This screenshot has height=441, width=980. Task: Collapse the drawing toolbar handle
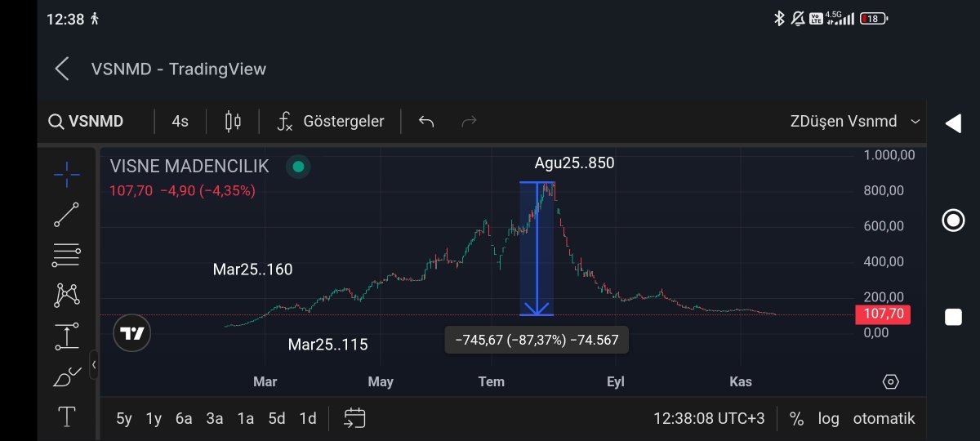94,364
